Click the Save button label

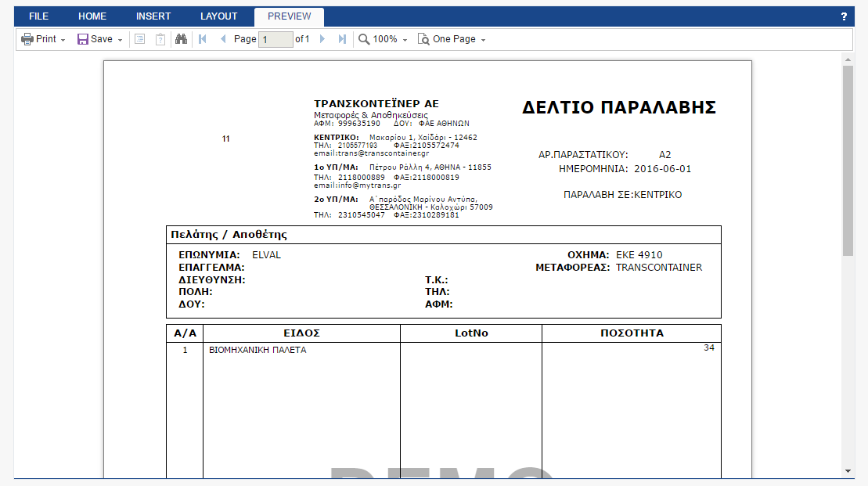pyautogui.click(x=101, y=39)
